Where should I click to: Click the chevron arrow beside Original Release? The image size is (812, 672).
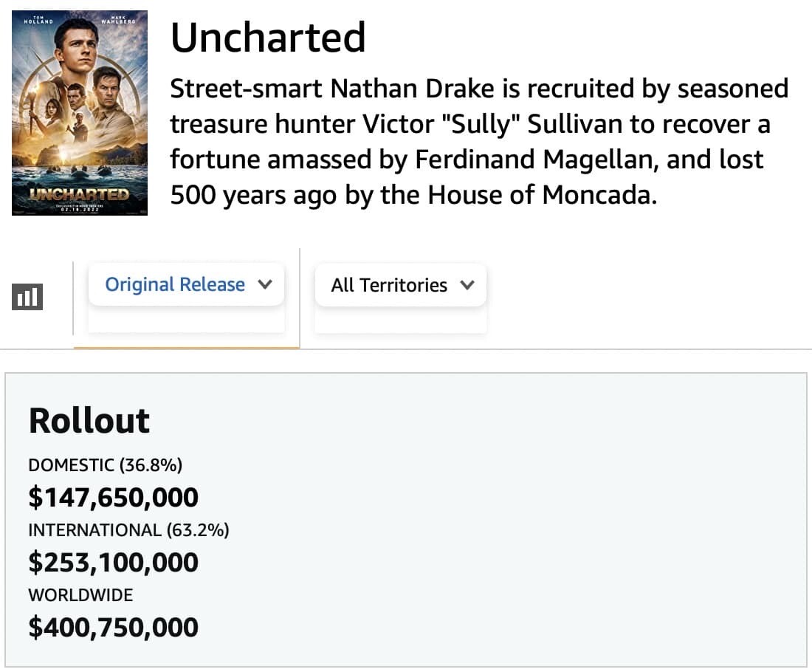pyautogui.click(x=265, y=284)
